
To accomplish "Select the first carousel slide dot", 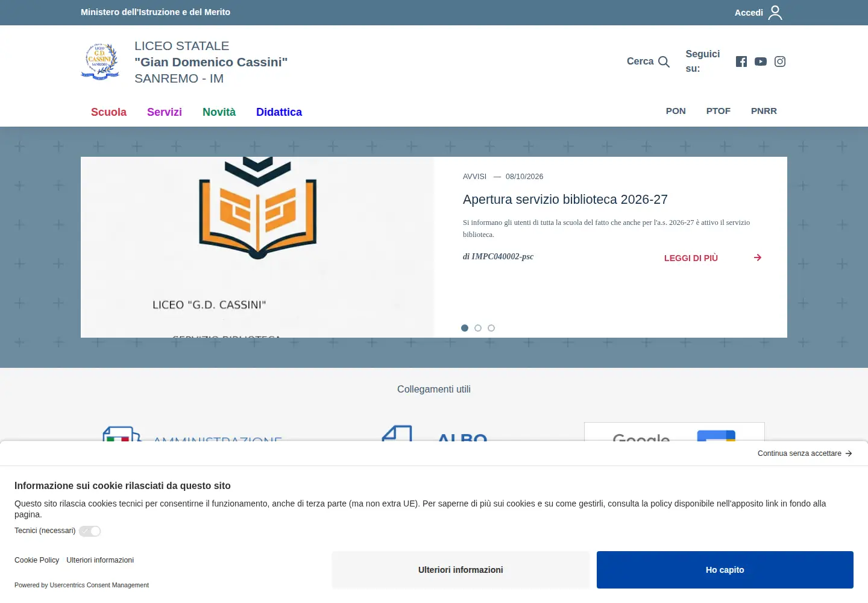I will 465,328.
